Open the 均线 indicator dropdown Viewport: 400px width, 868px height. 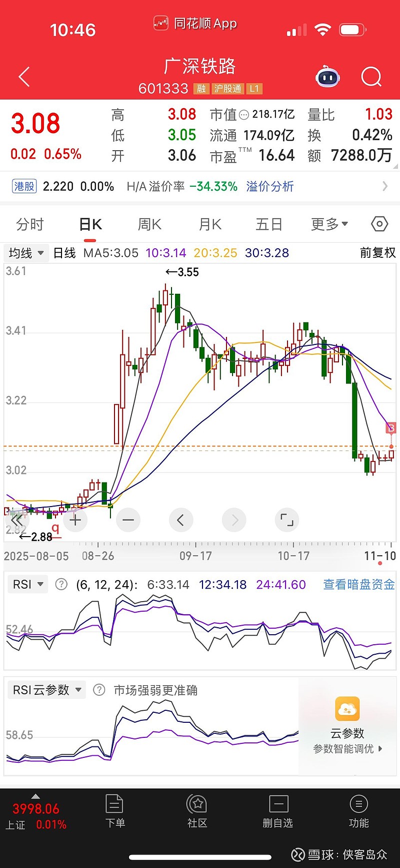point(26,253)
